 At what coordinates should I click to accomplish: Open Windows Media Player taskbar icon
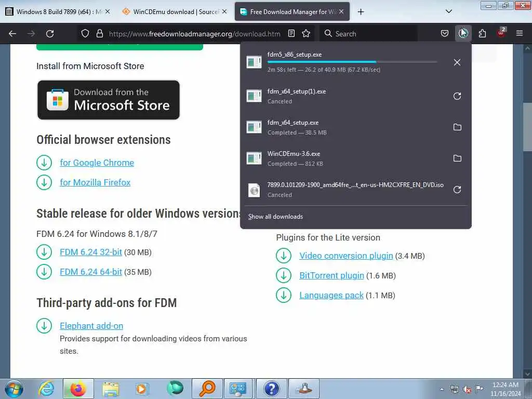coord(141,389)
